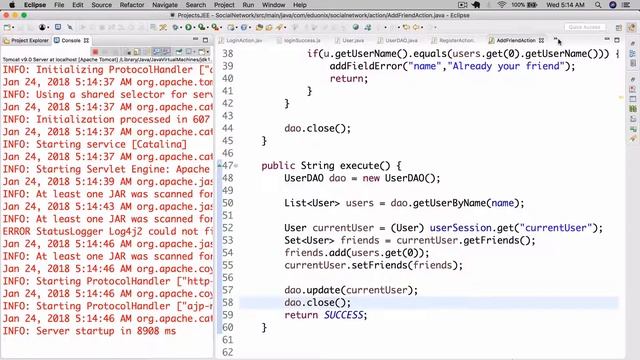Click the Debug bug toolbar icon
The height and width of the screenshot is (360, 640).
tap(176, 27)
